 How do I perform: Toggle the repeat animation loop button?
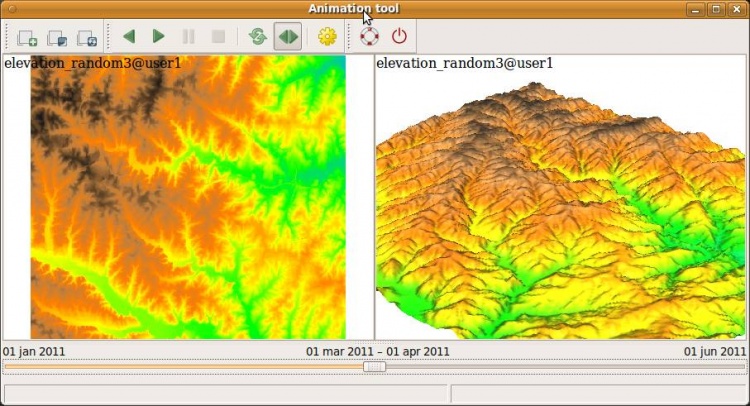pos(258,37)
